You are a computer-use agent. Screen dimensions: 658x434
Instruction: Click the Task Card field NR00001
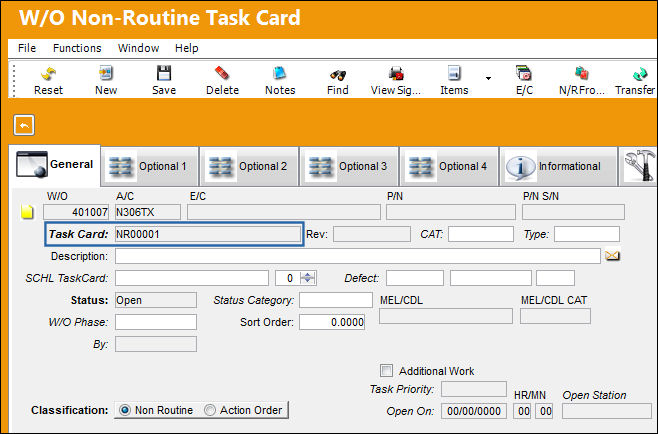[207, 234]
